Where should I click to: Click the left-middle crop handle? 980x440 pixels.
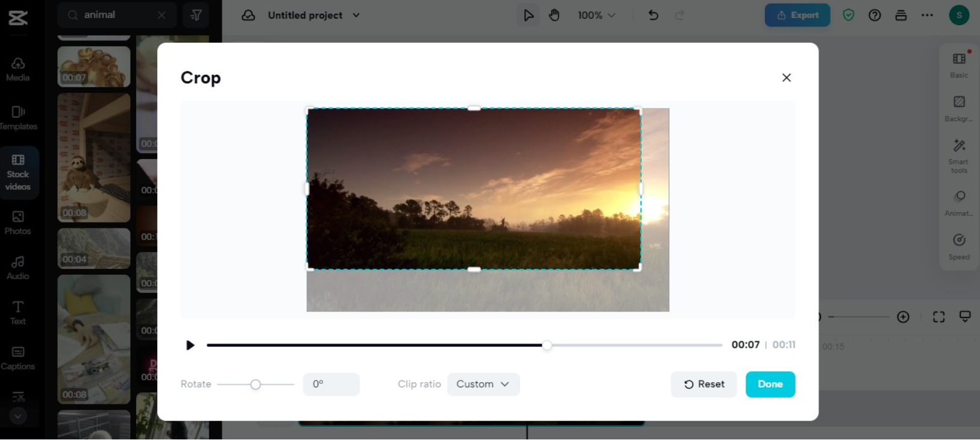tap(307, 189)
